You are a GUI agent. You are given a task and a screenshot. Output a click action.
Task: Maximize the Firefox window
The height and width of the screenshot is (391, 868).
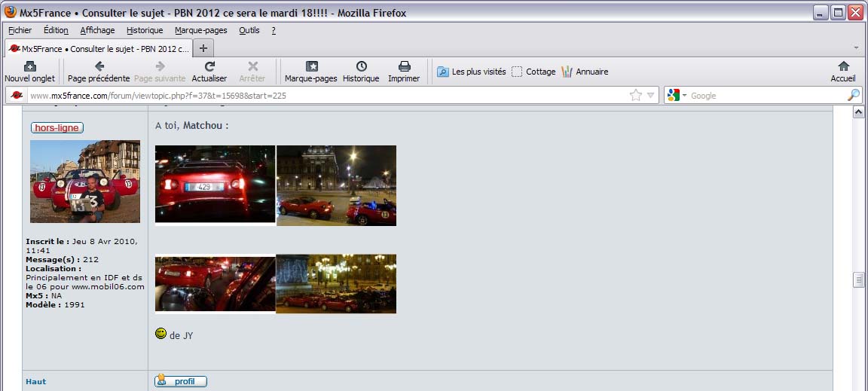(x=838, y=13)
